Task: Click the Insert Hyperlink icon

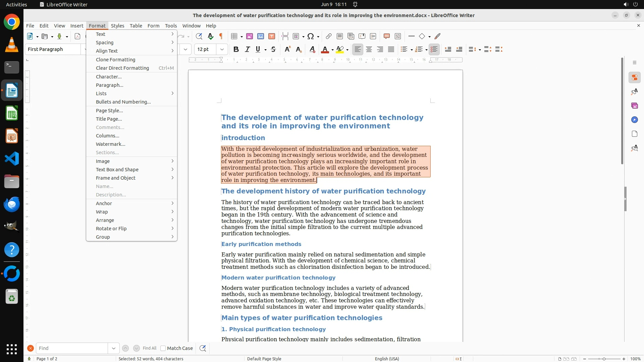Action: coord(329,36)
